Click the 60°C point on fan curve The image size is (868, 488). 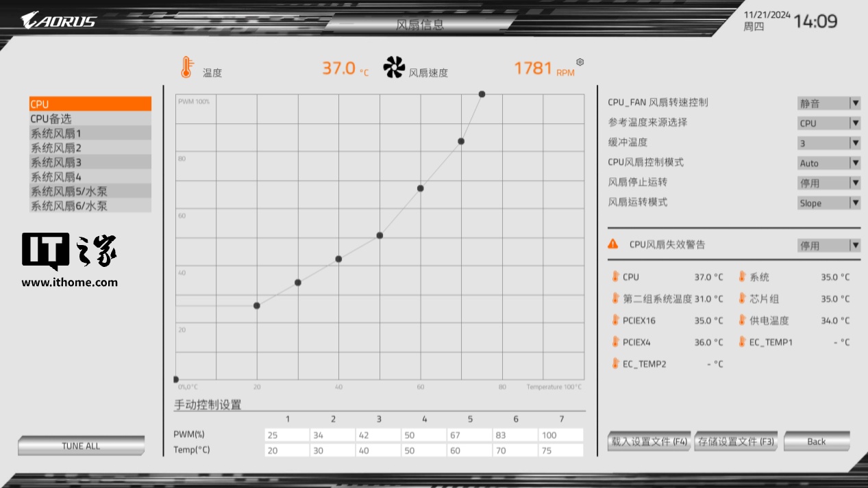point(420,188)
